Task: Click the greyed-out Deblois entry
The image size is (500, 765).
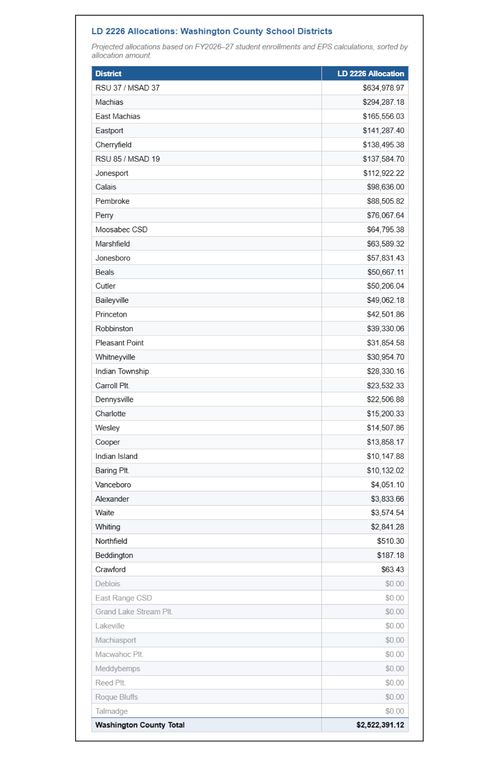Action: coord(108,584)
